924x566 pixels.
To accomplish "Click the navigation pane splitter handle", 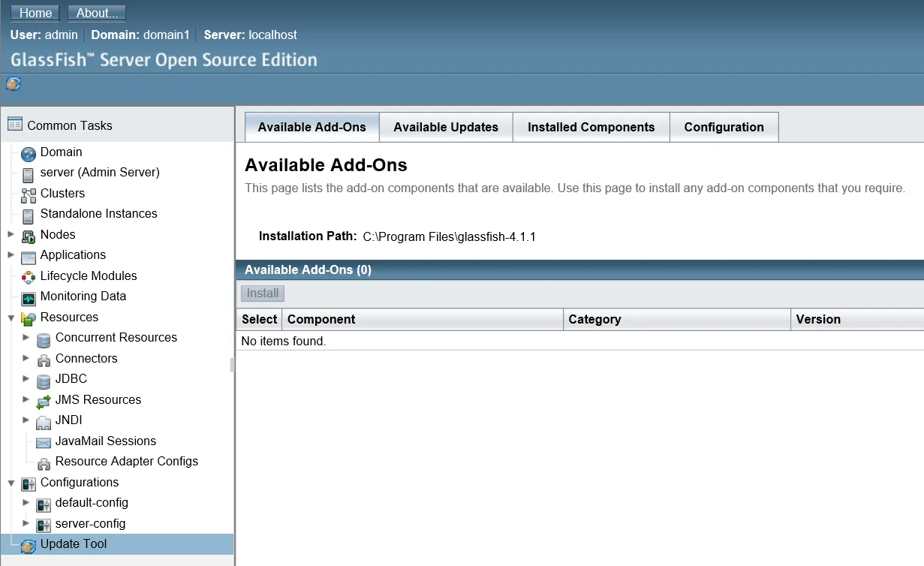I will click(x=232, y=365).
